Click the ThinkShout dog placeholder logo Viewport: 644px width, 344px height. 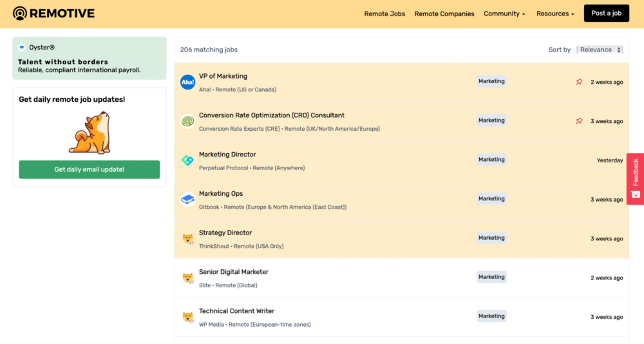pyautogui.click(x=188, y=239)
